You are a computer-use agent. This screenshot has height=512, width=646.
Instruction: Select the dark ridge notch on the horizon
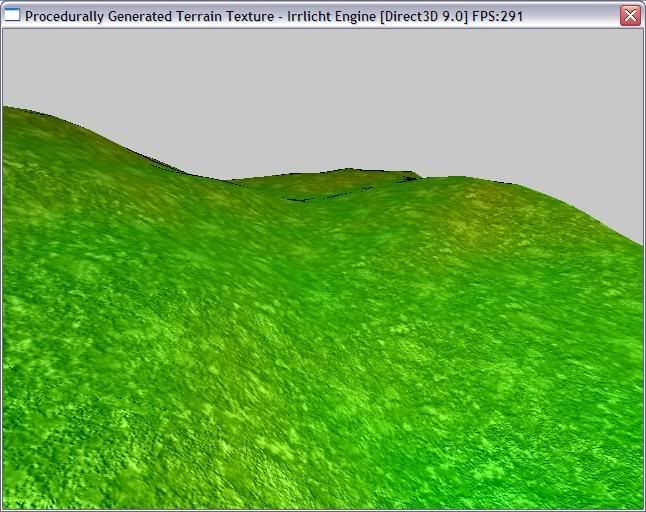point(408,179)
